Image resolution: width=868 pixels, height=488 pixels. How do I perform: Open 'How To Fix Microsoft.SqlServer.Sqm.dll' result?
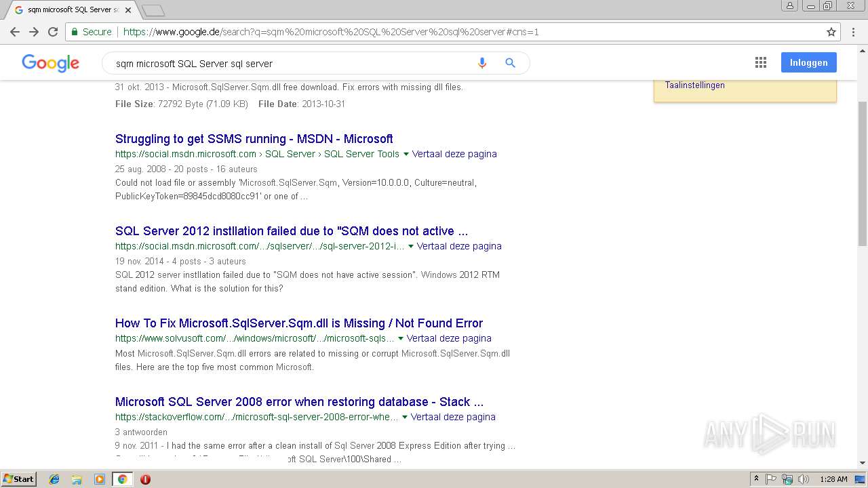pyautogui.click(x=299, y=323)
